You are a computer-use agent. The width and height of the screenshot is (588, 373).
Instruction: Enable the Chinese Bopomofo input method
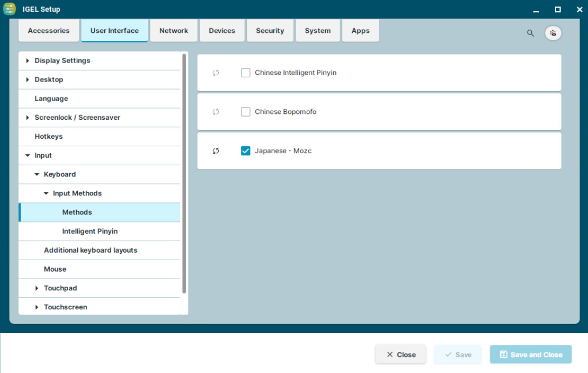tap(246, 111)
